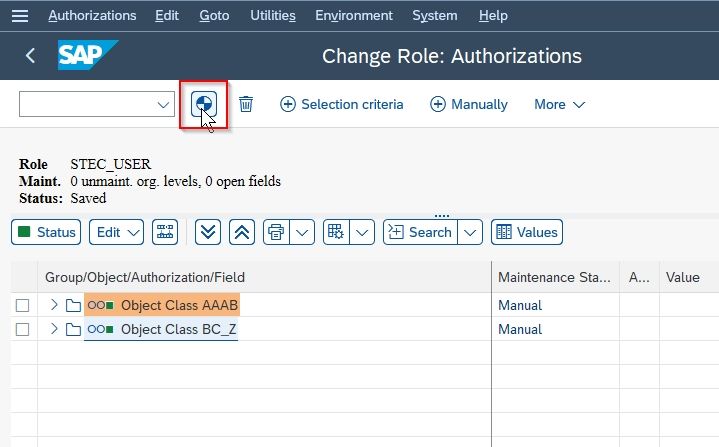Check the box for Object Class AAAB
The width and height of the screenshot is (719, 447).
click(22, 305)
